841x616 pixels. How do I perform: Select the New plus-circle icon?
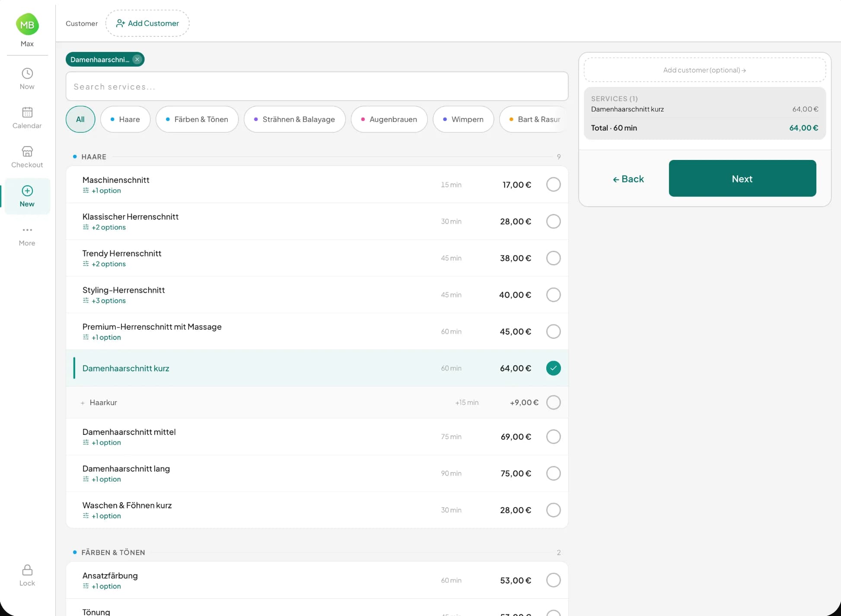click(x=27, y=191)
